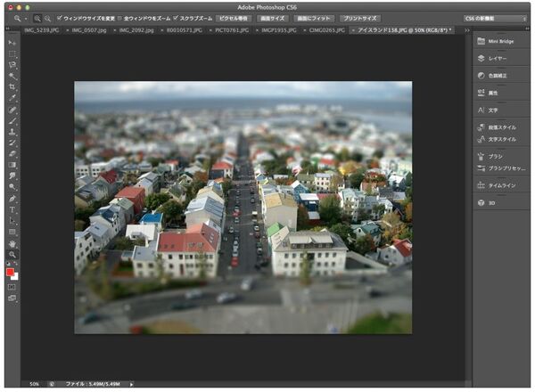Open status bar info arrow menu

[131, 384]
